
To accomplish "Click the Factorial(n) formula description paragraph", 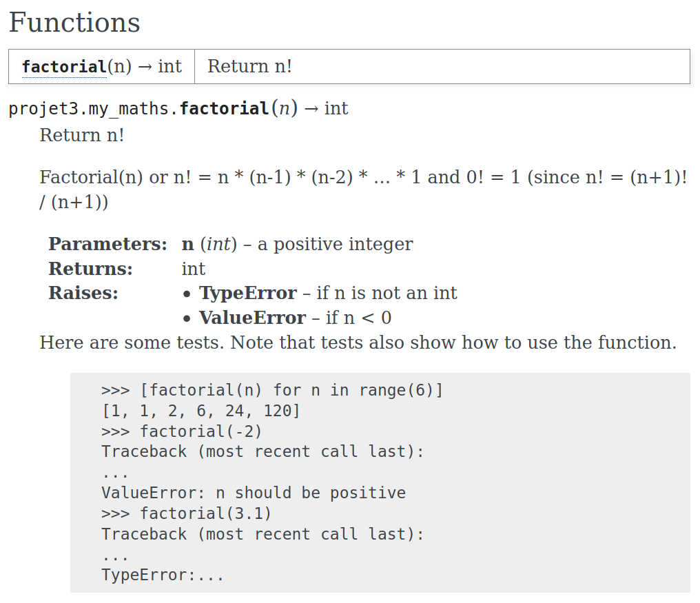I will point(363,190).
